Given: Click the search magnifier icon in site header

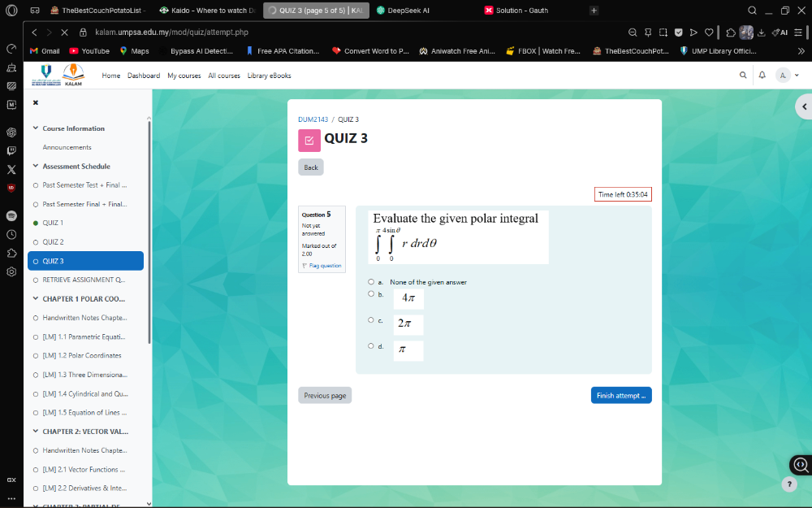Looking at the screenshot, I should (x=742, y=75).
